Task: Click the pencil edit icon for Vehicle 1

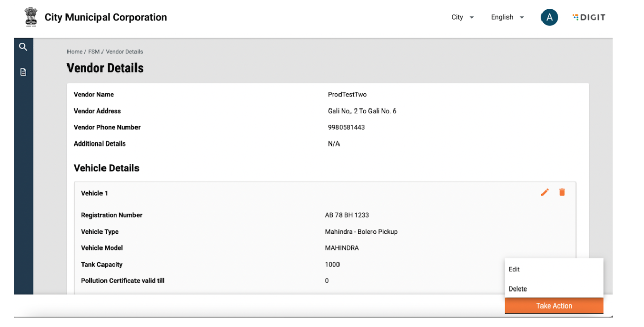Action: coord(545,192)
